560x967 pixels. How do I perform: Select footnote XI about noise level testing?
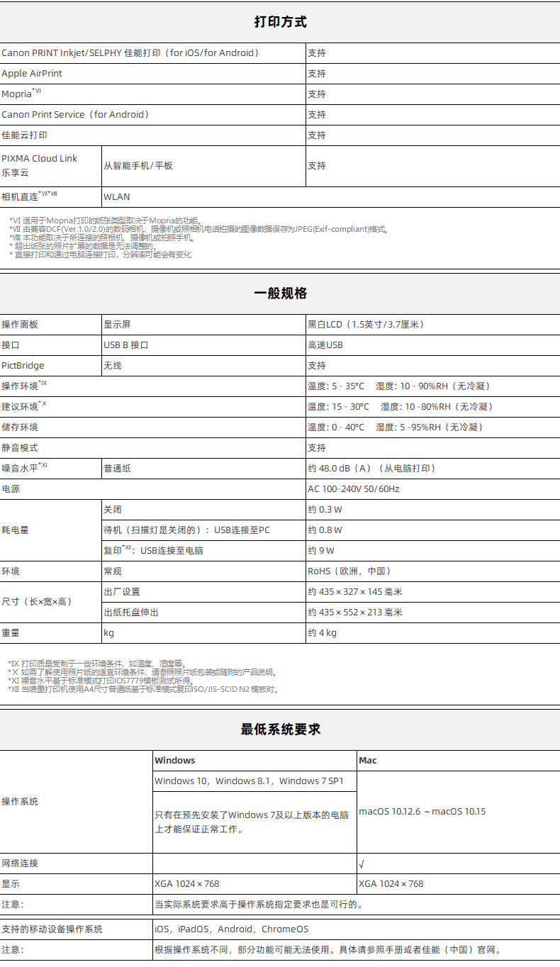point(101,681)
